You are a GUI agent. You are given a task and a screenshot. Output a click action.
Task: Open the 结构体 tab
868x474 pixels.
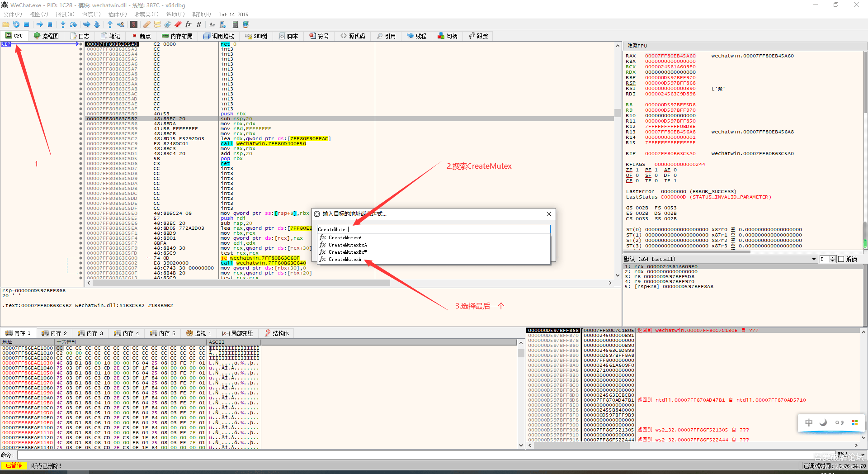tap(277, 333)
